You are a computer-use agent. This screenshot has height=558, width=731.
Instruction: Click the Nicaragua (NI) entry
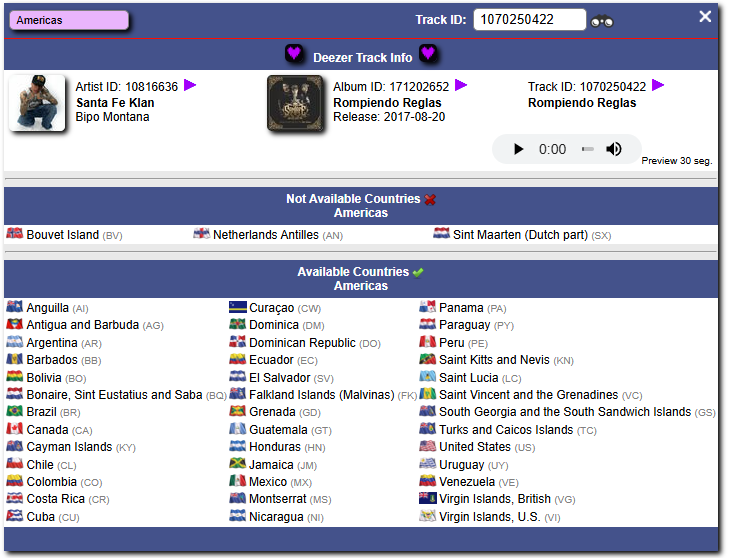[x=276, y=517]
